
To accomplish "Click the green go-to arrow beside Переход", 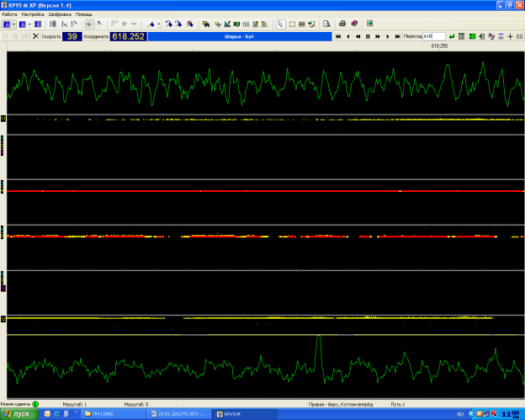I will pyautogui.click(x=452, y=37).
